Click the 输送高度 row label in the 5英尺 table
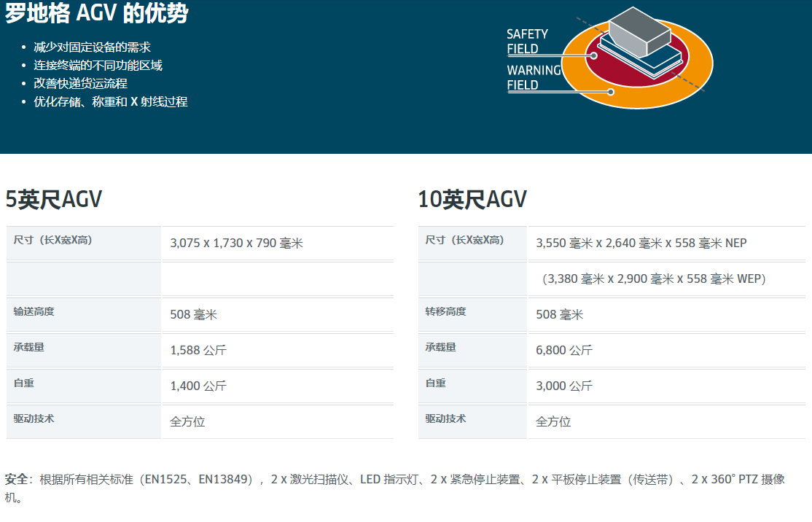 click(34, 312)
